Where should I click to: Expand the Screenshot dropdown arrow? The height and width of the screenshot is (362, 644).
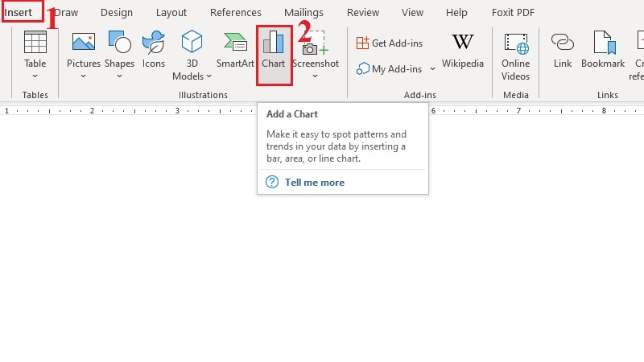tap(315, 76)
